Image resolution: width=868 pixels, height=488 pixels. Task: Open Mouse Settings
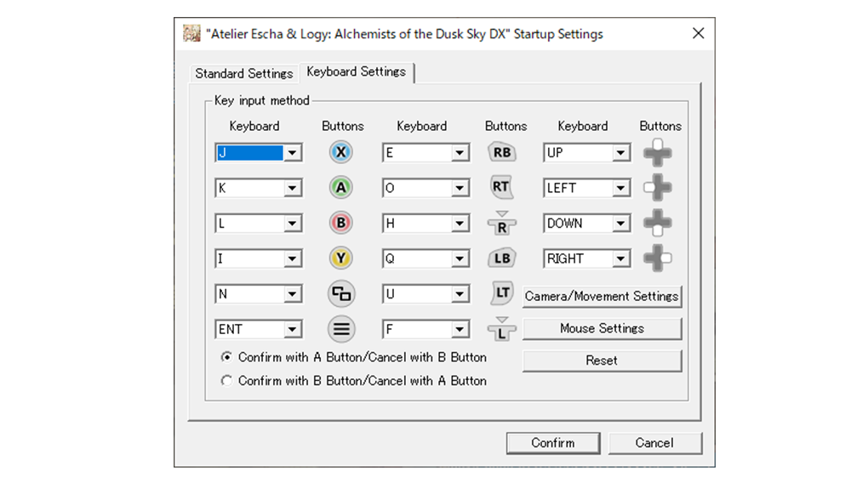point(602,328)
